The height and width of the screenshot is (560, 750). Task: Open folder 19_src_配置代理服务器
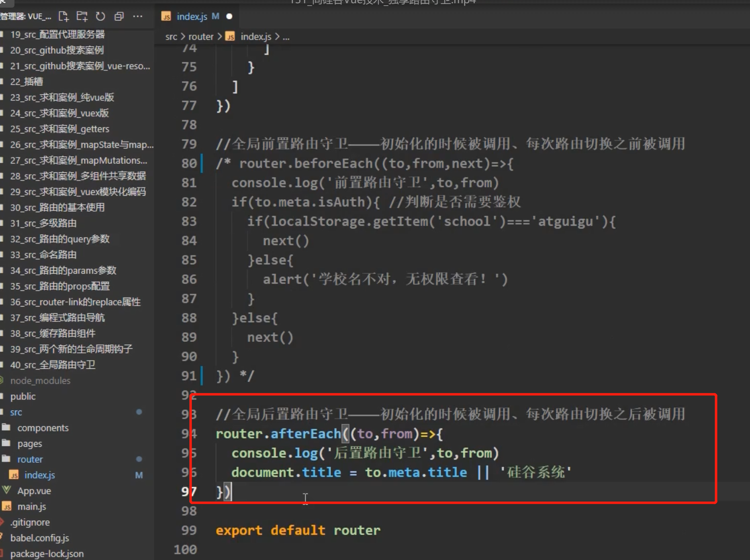[57, 35]
